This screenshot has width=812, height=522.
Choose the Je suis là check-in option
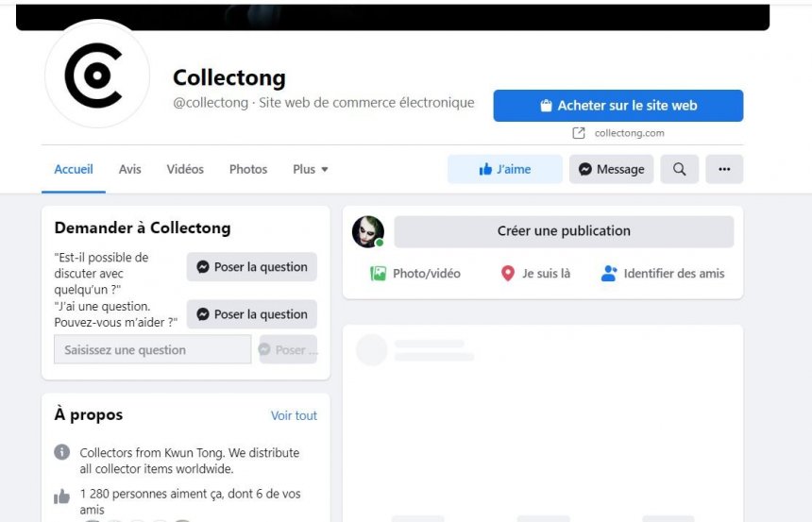point(535,274)
